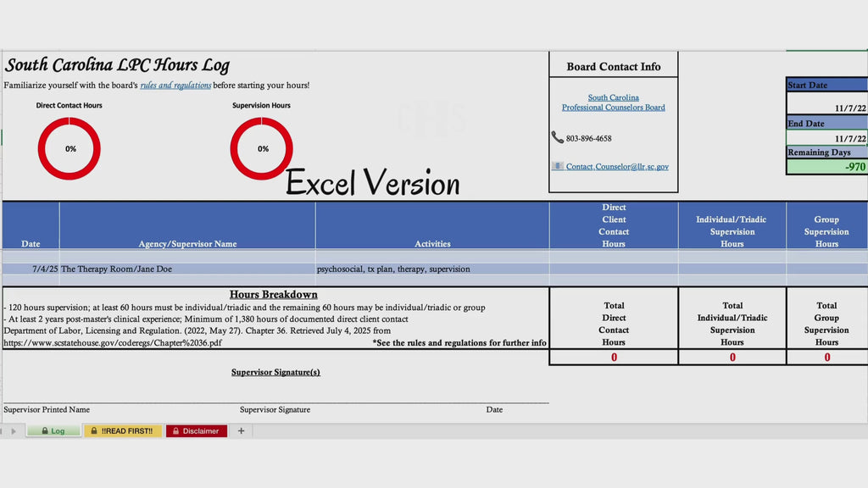Click the phone icon beside 803-896-4658
Screen dimensions: 868x488
tap(557, 138)
